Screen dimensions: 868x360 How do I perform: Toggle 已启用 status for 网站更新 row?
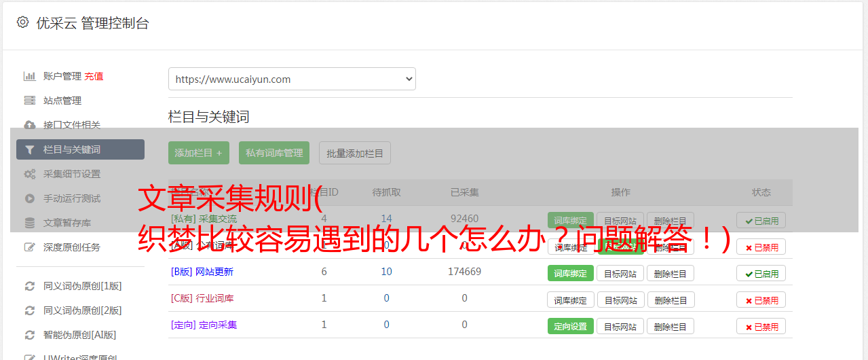pyautogui.click(x=761, y=273)
